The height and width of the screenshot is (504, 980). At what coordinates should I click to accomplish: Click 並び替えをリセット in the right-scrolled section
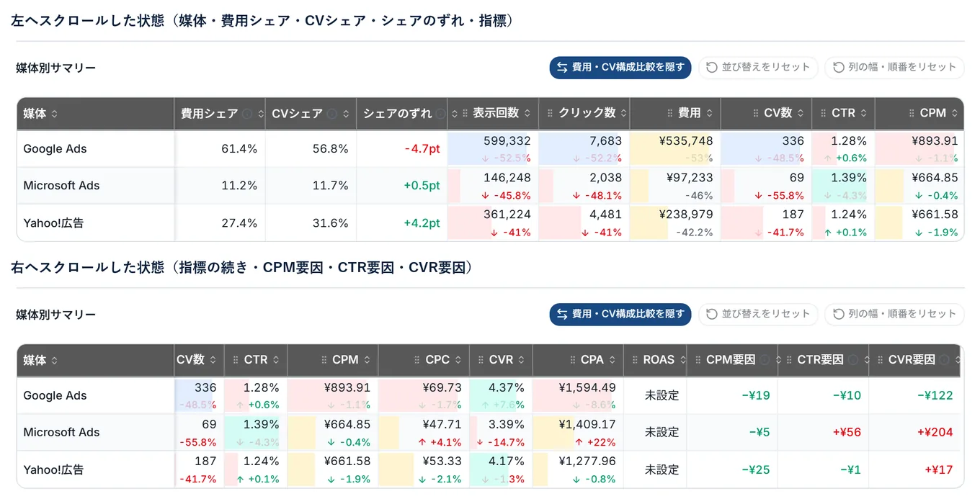coord(758,314)
